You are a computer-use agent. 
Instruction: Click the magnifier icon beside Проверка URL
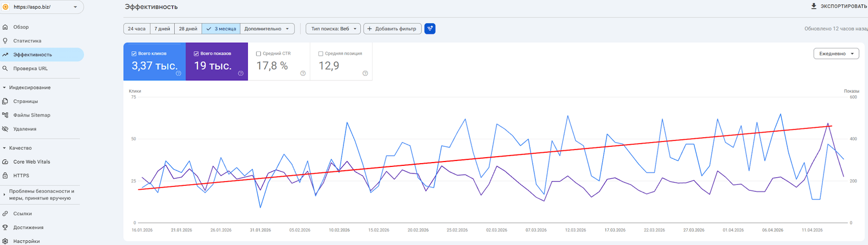(x=5, y=68)
